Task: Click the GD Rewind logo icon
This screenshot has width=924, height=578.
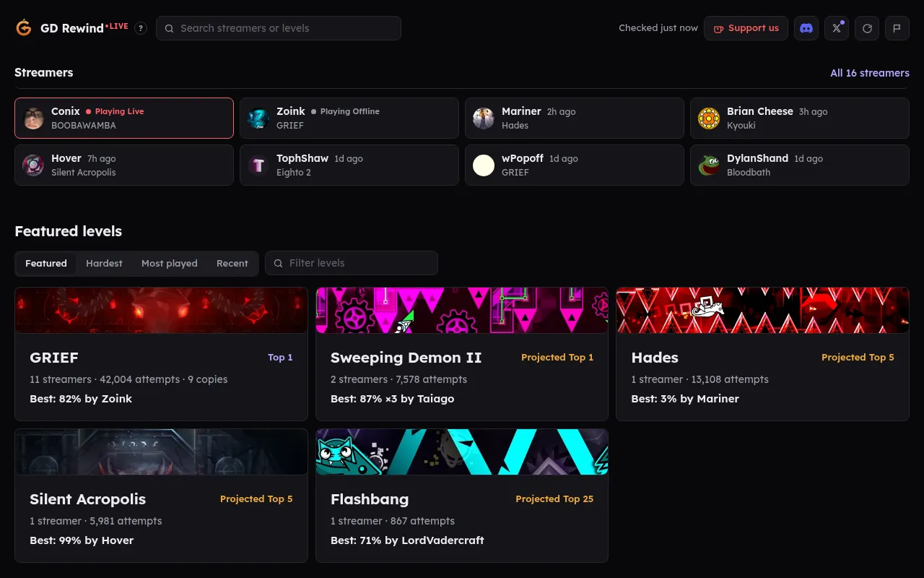Action: point(24,28)
